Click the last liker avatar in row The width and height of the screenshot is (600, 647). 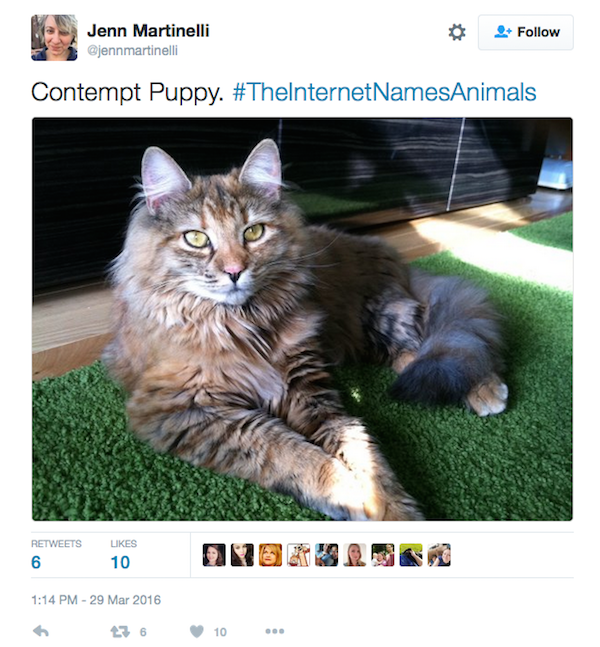[439, 555]
